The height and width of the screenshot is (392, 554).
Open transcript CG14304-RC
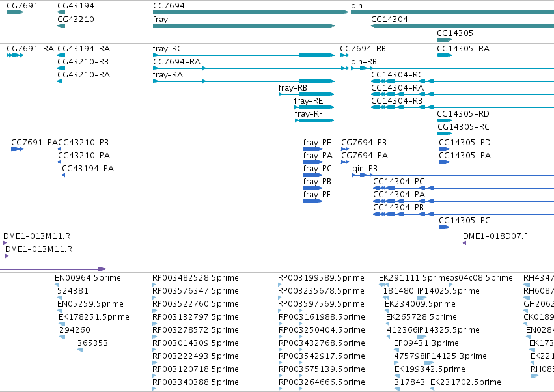pyautogui.click(x=397, y=75)
